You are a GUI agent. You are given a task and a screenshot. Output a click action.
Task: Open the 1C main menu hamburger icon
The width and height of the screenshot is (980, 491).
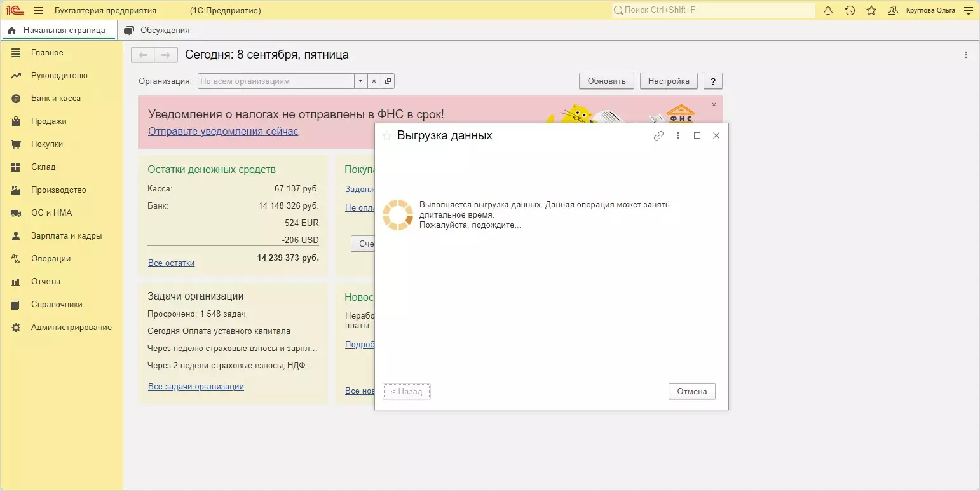pyautogui.click(x=39, y=11)
